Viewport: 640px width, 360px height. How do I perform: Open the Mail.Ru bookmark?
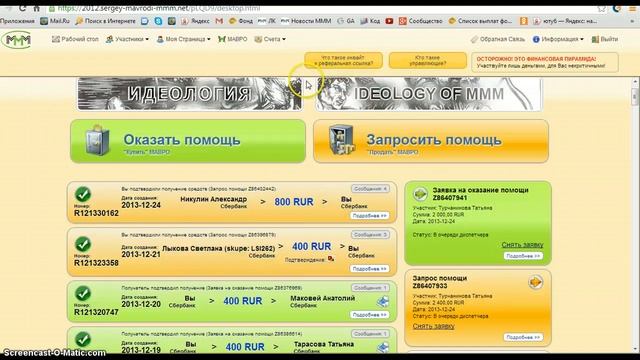pyautogui.click(x=55, y=21)
